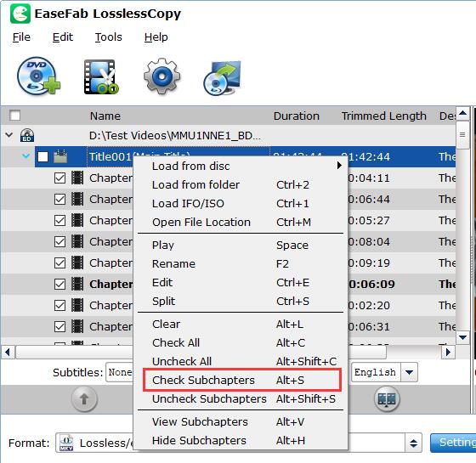Toggle the select-all checkbox in header
The width and height of the screenshot is (476, 463).
[15, 116]
